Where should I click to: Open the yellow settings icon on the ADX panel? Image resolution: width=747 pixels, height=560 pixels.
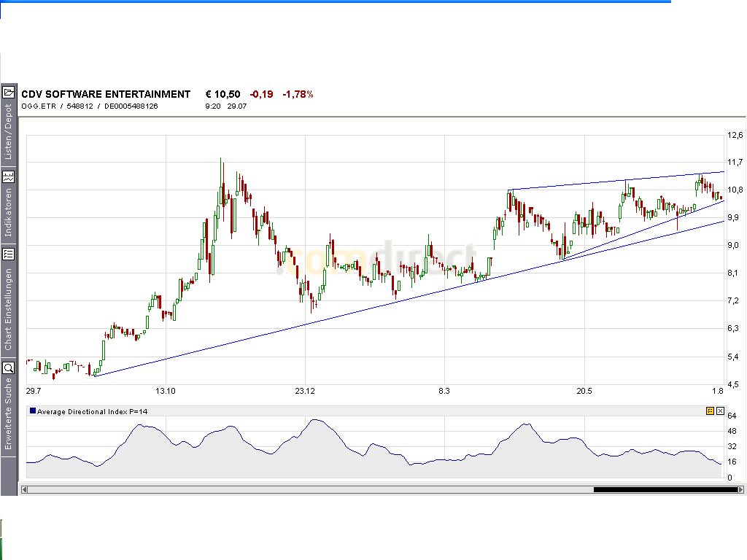708,411
